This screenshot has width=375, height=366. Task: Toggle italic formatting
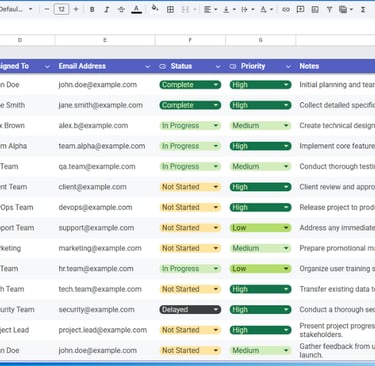click(107, 9)
